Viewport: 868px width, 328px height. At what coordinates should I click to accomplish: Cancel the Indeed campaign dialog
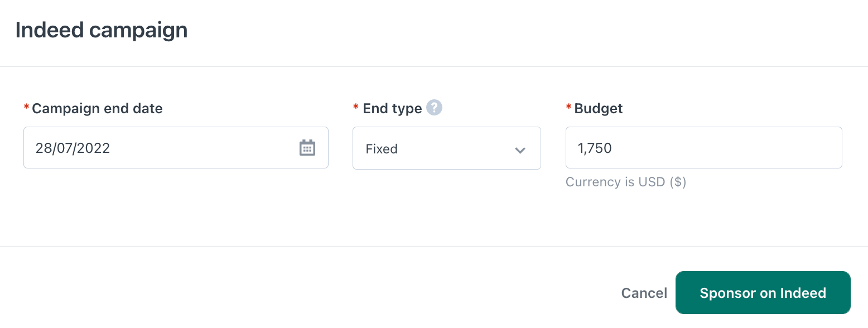pyautogui.click(x=644, y=293)
